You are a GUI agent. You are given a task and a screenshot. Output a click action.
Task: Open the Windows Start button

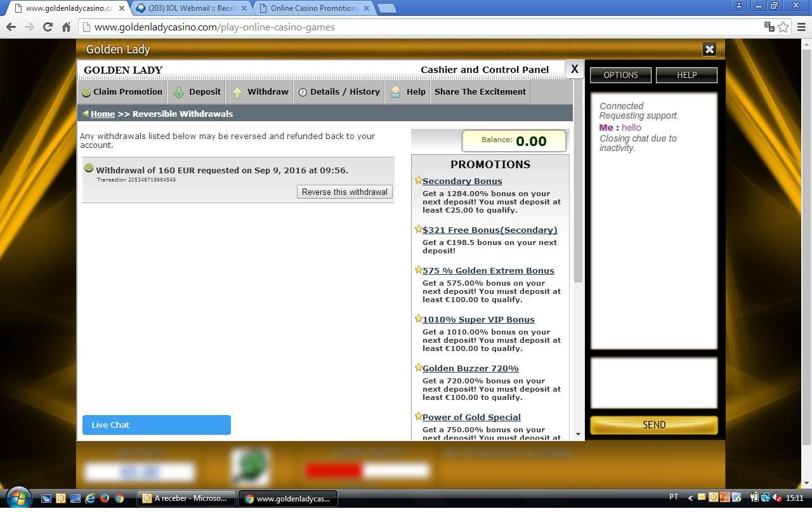[18, 498]
